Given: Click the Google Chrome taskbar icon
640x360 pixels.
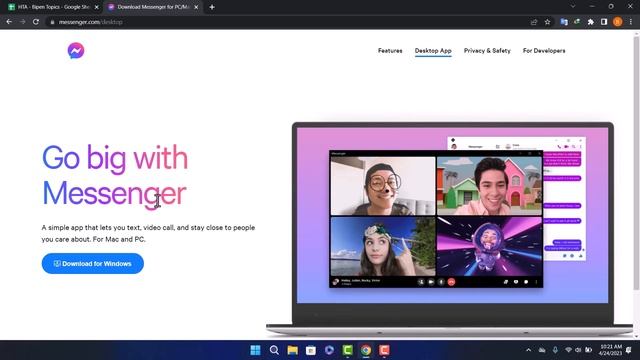Looking at the screenshot, I should [366, 350].
